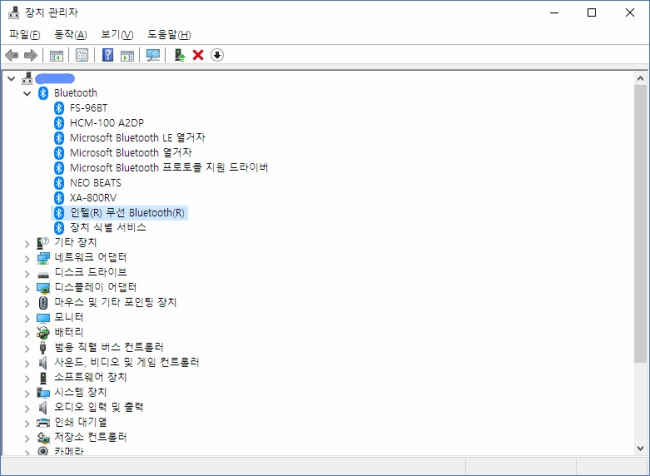Viewport: 650px width, 476px height.
Task: Expand the 기타 장치 category
Action: (x=27, y=243)
